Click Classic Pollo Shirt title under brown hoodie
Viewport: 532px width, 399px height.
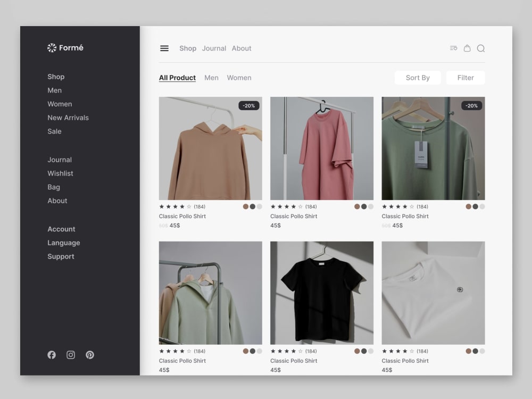click(x=182, y=216)
